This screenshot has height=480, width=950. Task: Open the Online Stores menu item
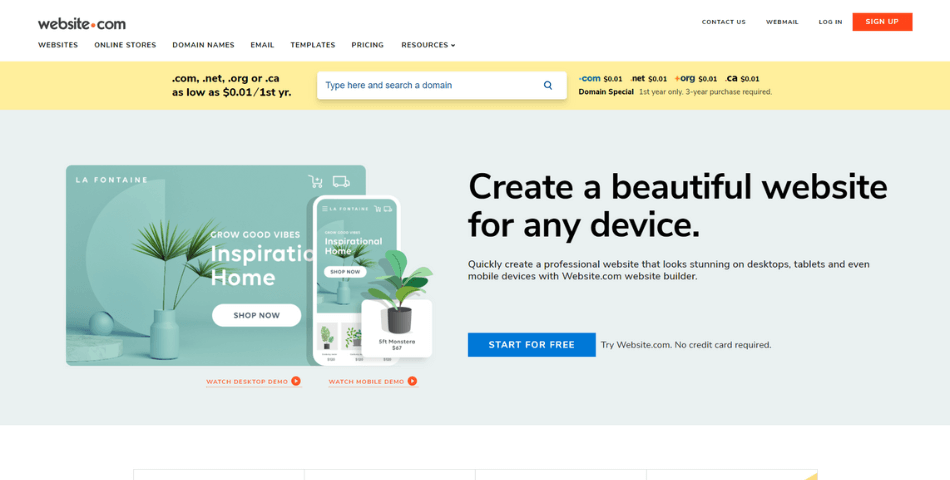[125, 45]
